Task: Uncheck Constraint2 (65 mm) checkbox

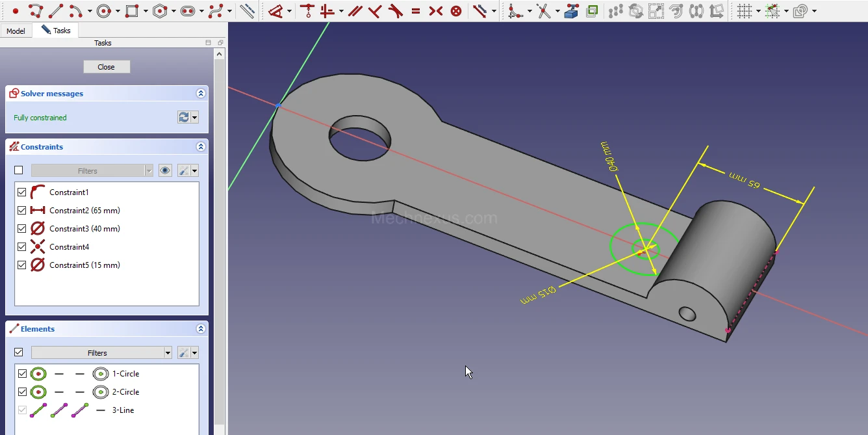Action: (x=22, y=211)
